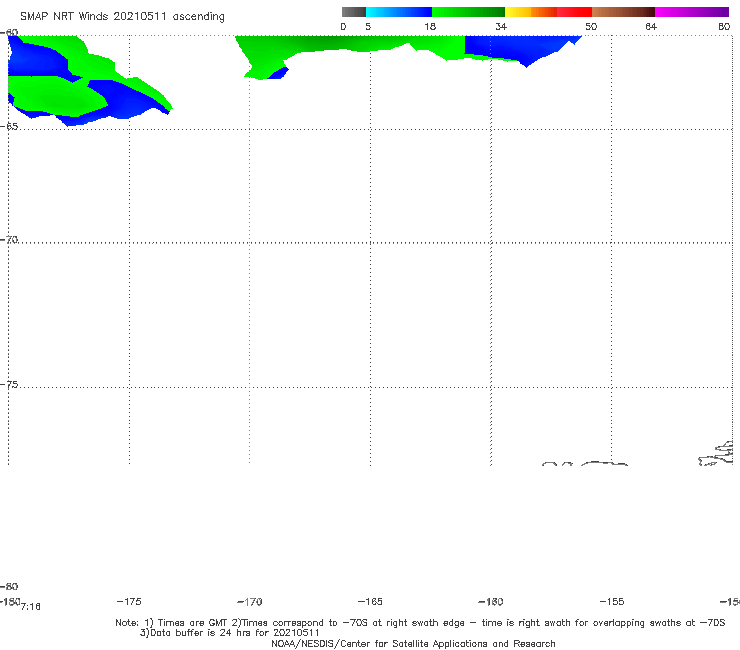
Task: Click the longitude label '-160'
Action: [491, 602]
